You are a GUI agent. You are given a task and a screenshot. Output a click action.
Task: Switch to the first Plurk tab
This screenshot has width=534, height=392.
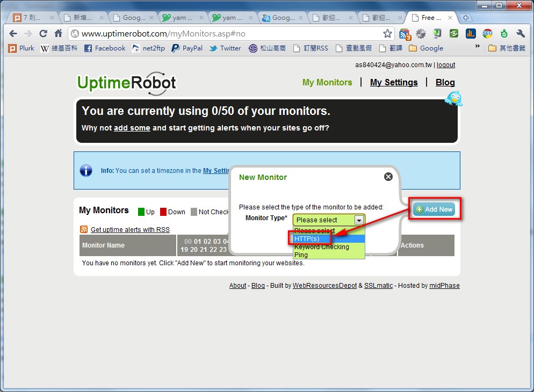[33, 18]
